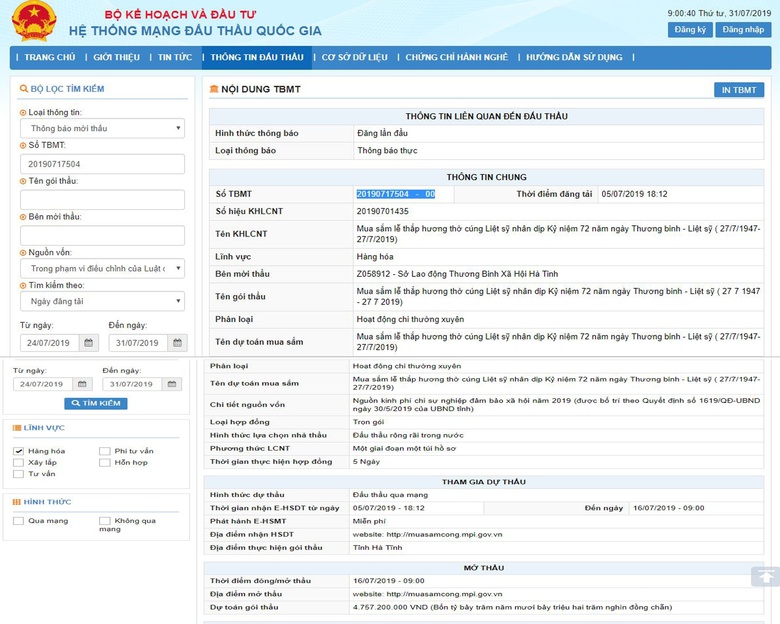The width and height of the screenshot is (780, 624).
Task: Click the blue TÌM KIẾM search button
Action: pyautogui.click(x=95, y=404)
